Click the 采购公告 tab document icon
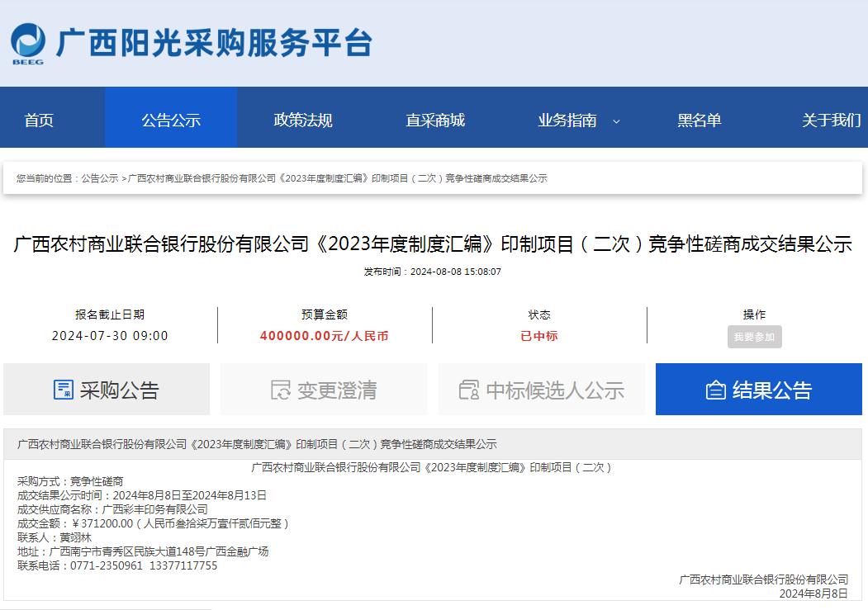Viewport: 868px width, 610px height. click(63, 390)
